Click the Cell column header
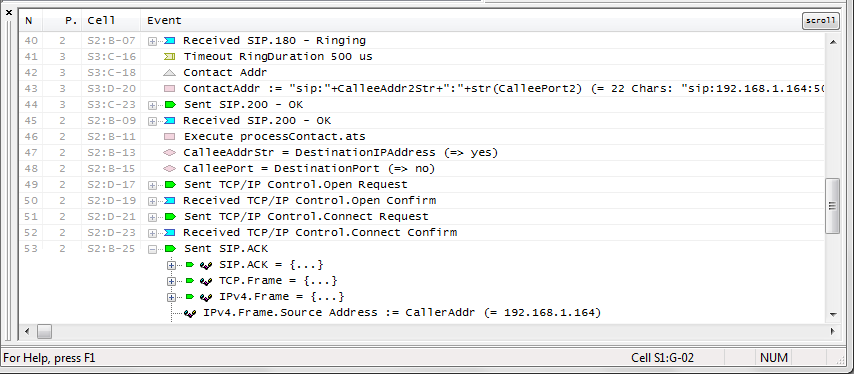 (101, 21)
